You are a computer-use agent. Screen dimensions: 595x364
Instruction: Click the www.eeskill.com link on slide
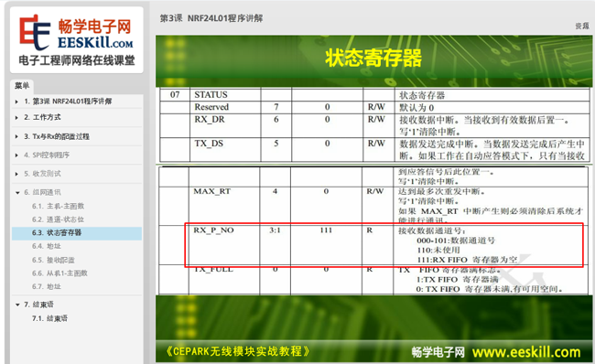[x=526, y=352]
